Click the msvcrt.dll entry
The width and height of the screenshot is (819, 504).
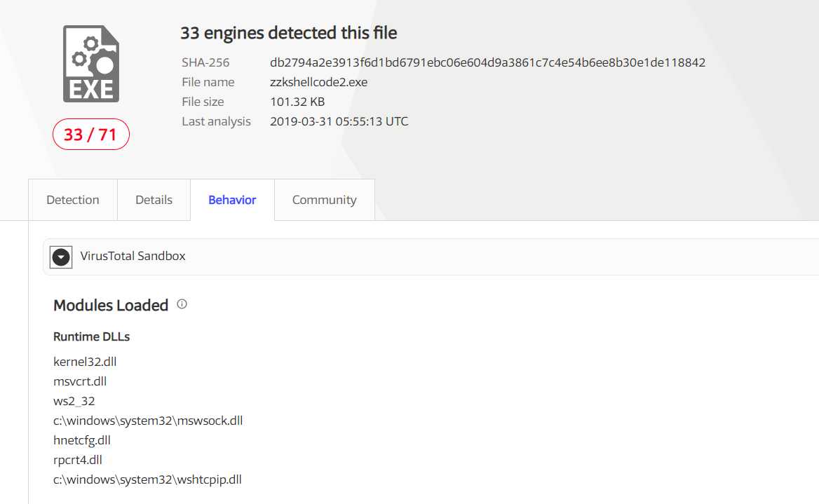[80, 381]
